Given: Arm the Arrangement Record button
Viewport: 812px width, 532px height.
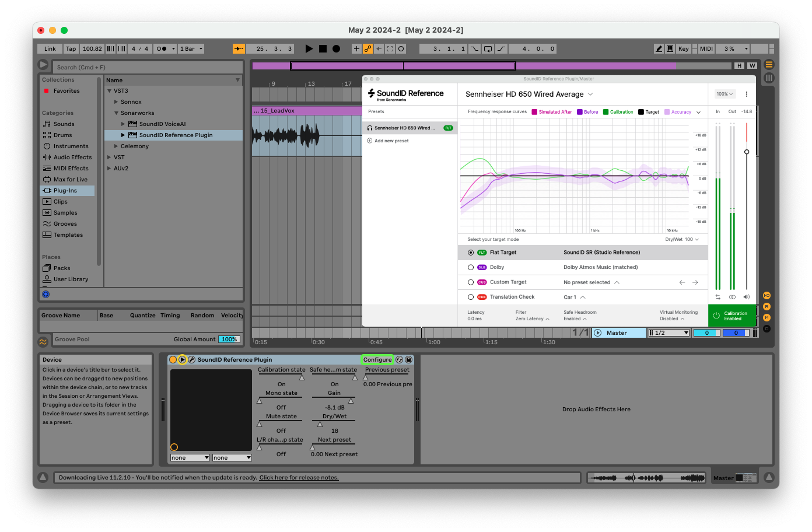Looking at the screenshot, I should (336, 49).
